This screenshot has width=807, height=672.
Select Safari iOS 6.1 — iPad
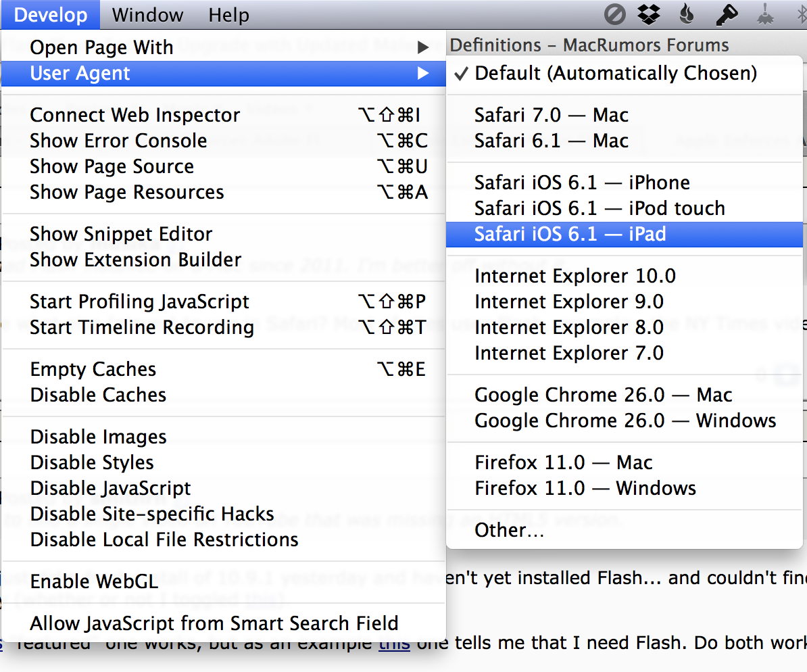click(570, 234)
